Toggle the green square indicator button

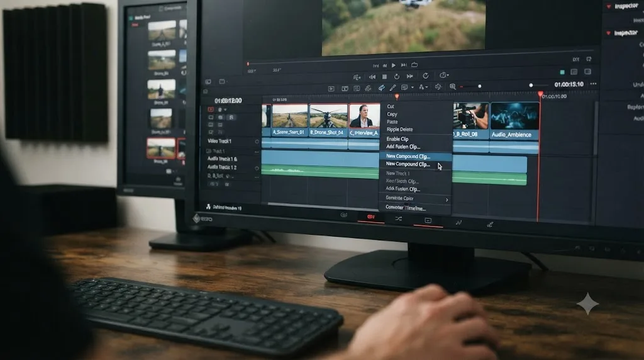coord(562,72)
